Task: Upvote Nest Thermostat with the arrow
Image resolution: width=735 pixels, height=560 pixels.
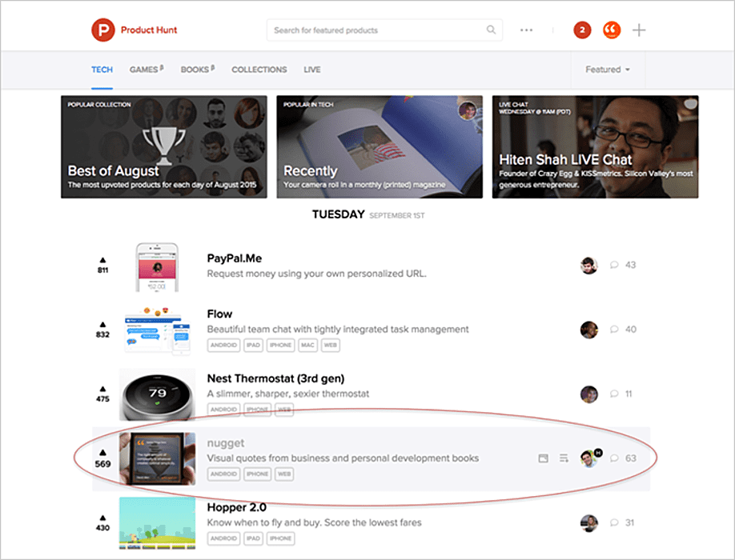Action: click(x=102, y=389)
